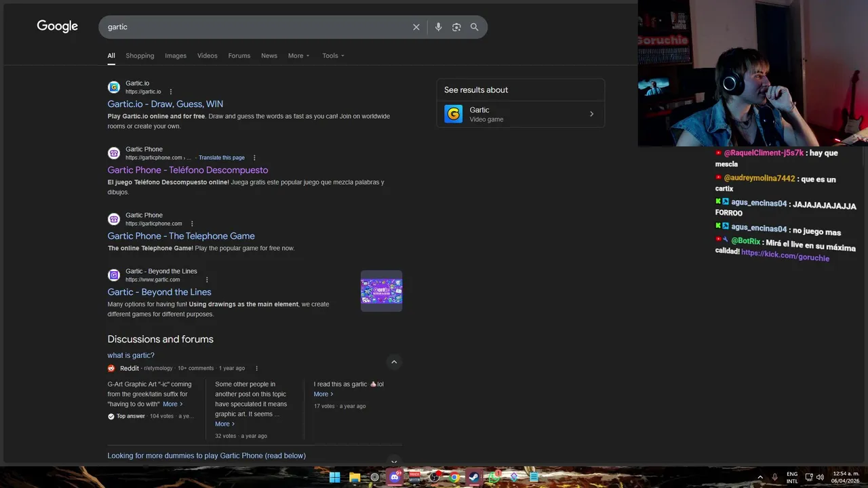
Task: Open Discord from the taskbar
Action: (x=395, y=477)
